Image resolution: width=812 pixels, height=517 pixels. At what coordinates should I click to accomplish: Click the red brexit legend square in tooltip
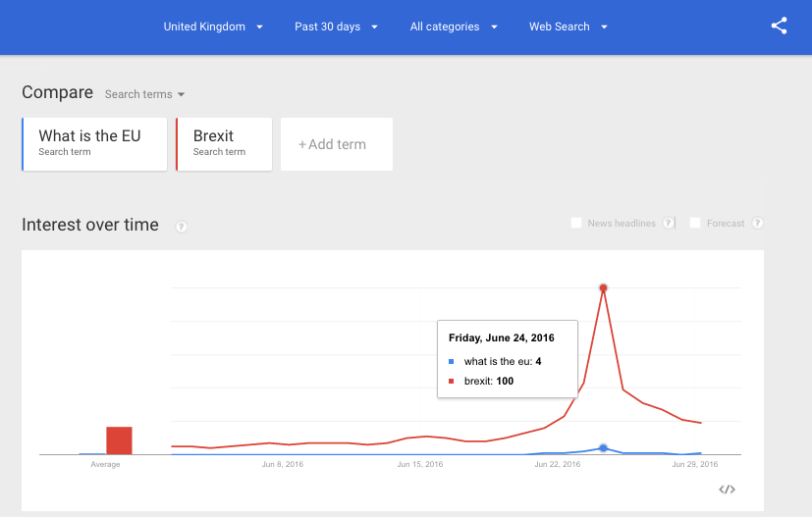(452, 381)
